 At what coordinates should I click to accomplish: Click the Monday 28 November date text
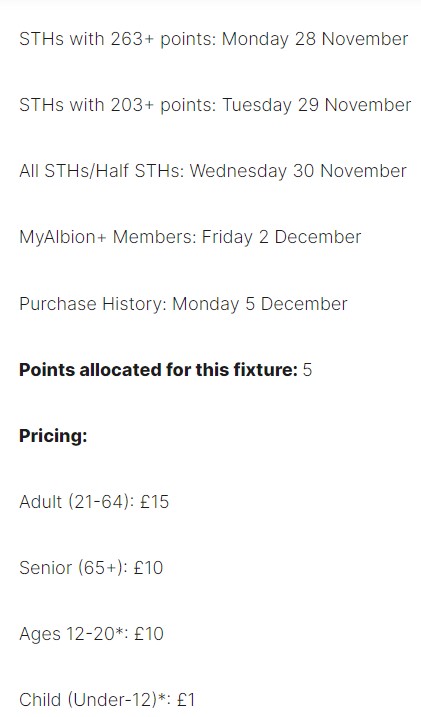coord(315,39)
